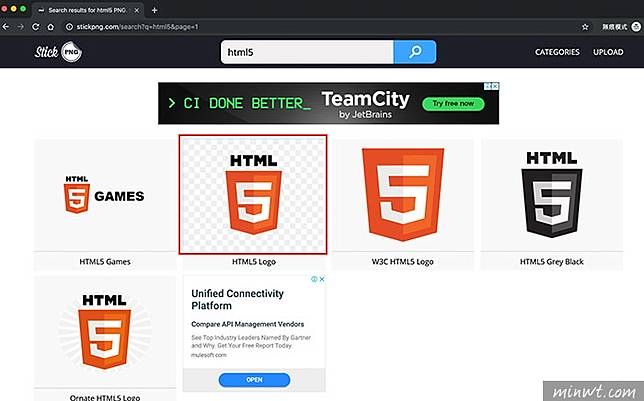Open the UPLOAD page
This screenshot has width=644, height=401.
(x=608, y=52)
